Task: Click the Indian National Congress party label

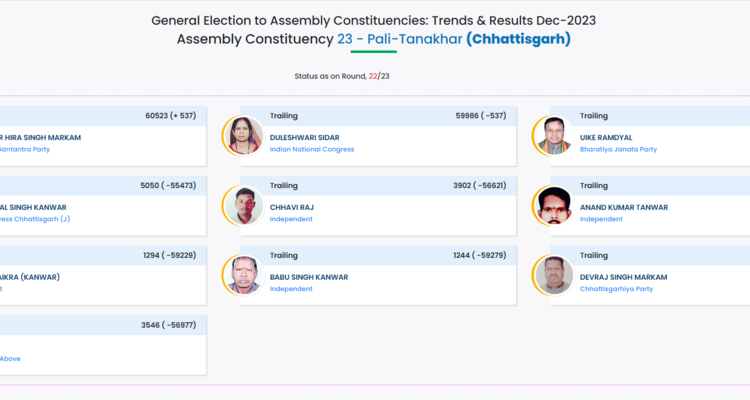Action: [x=312, y=149]
